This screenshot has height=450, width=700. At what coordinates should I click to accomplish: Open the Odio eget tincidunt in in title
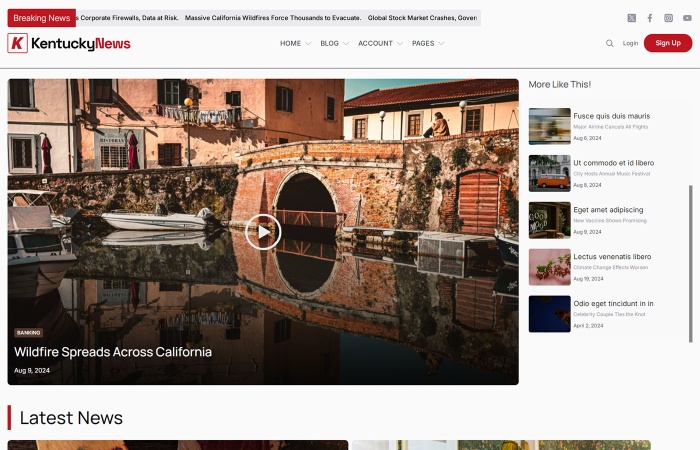coord(613,304)
